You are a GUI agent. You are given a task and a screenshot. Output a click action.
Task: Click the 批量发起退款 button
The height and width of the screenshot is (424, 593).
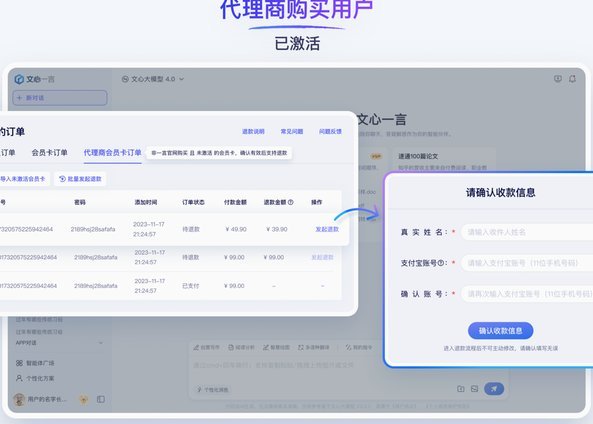click(x=80, y=179)
